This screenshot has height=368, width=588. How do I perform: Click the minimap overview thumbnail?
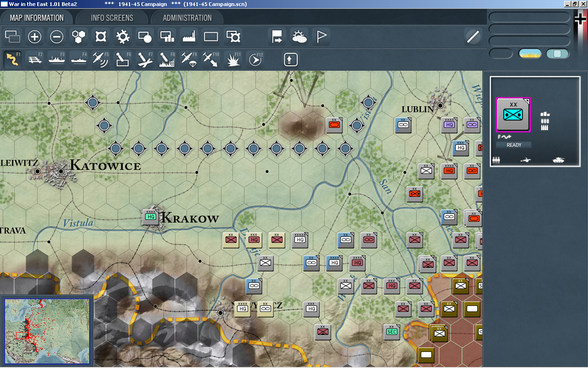[47, 331]
